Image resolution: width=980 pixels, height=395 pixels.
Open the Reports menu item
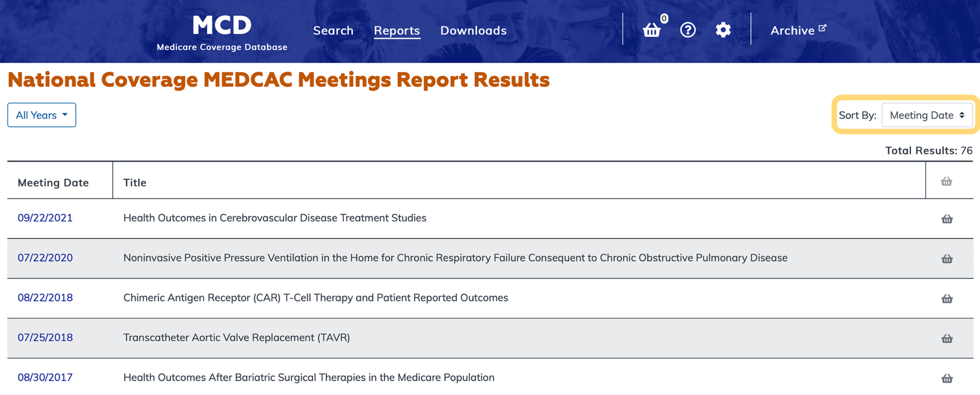(x=397, y=30)
